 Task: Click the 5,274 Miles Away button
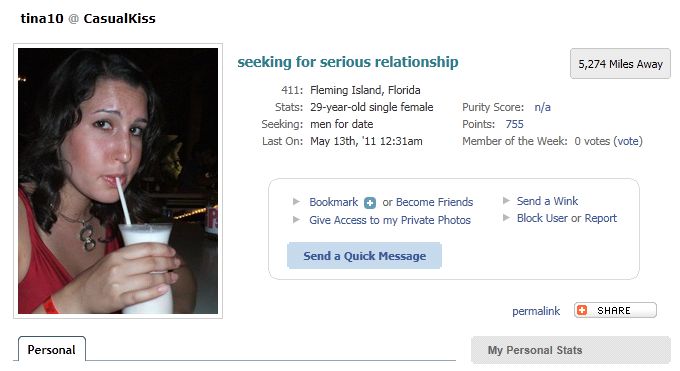tap(620, 64)
